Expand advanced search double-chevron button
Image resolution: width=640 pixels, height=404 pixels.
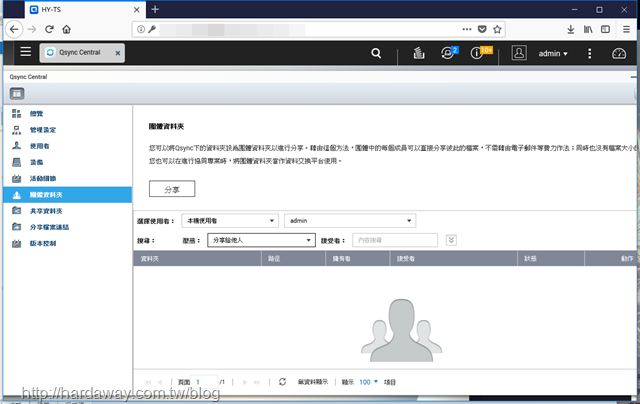(451, 240)
